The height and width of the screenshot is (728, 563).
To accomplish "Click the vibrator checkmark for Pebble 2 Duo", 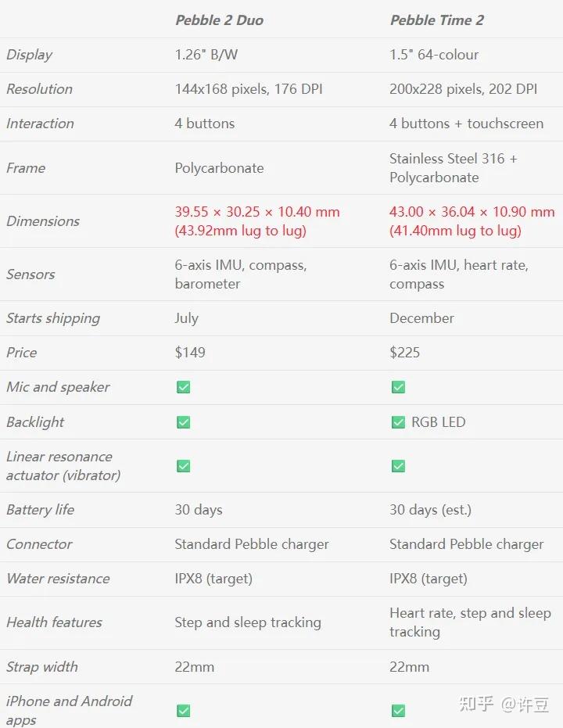I will (x=183, y=466).
